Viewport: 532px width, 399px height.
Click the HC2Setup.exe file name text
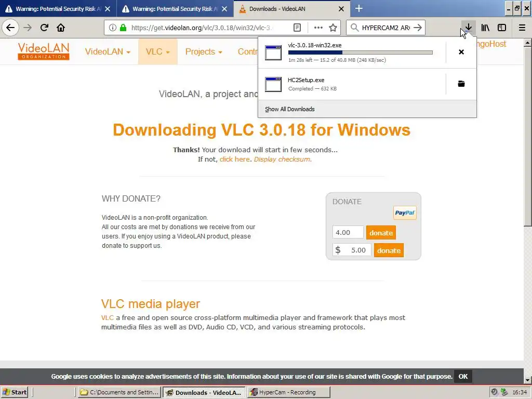tap(306, 80)
